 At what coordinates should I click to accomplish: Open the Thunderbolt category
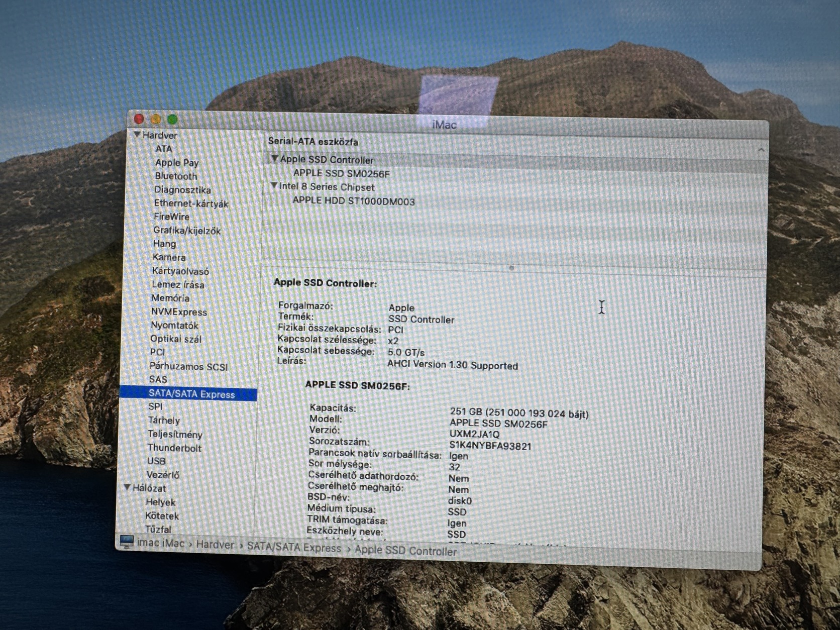174,448
